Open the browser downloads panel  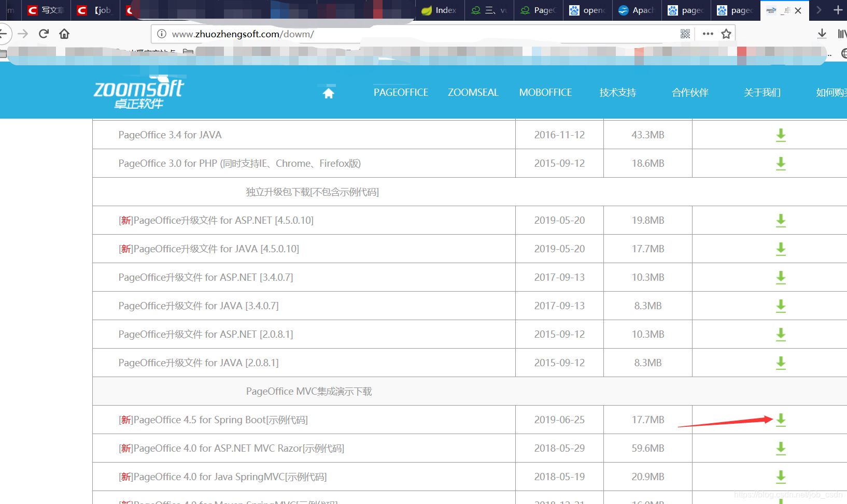pyautogui.click(x=822, y=34)
